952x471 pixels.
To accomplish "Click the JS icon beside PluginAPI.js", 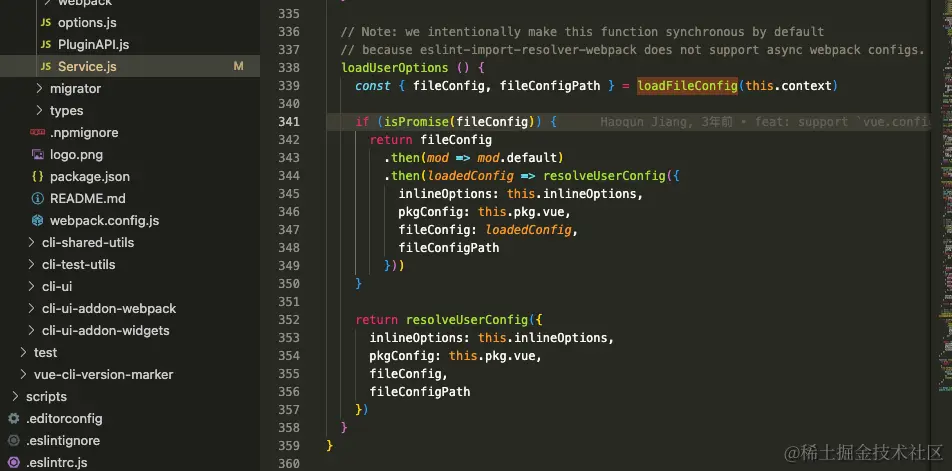I will (46, 45).
